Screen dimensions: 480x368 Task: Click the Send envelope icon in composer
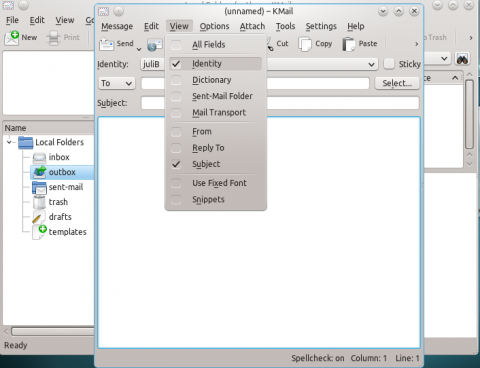click(107, 44)
